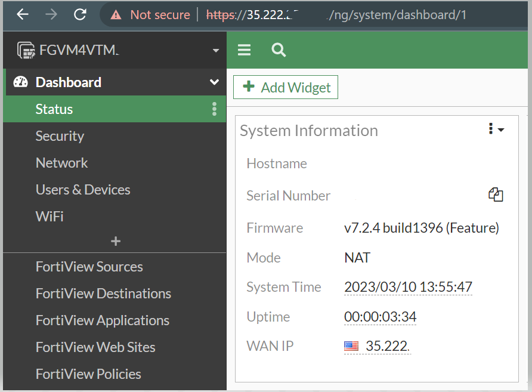
Task: Open the FGVM4VTM hostname dropdown
Action: click(x=216, y=50)
